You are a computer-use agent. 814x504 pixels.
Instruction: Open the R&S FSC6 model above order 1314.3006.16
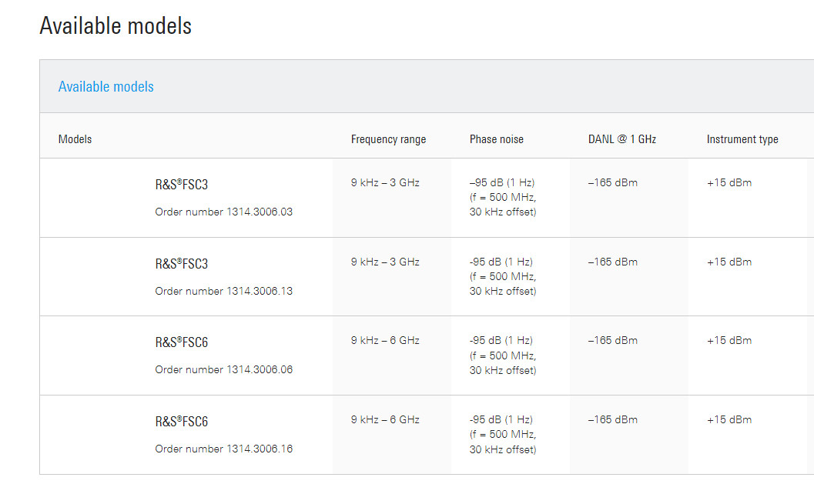click(x=182, y=422)
